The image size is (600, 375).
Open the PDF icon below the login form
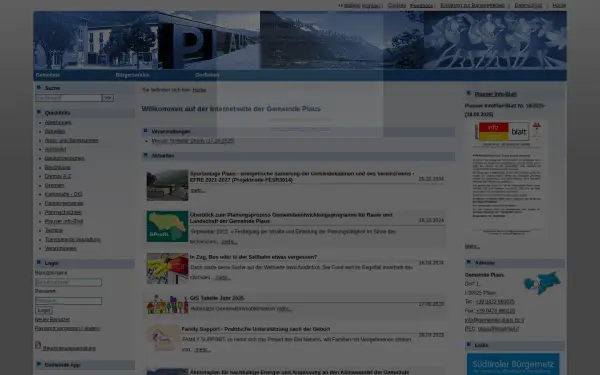coord(38,345)
